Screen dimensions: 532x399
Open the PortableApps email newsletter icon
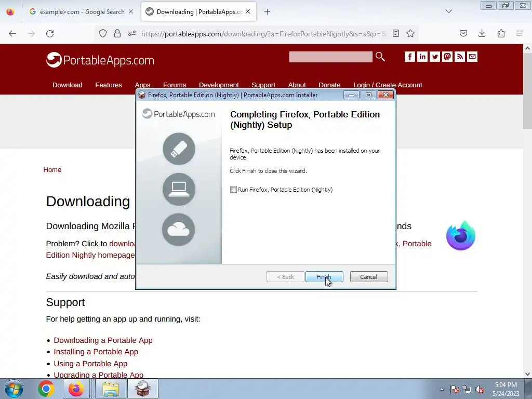pyautogui.click(x=472, y=57)
